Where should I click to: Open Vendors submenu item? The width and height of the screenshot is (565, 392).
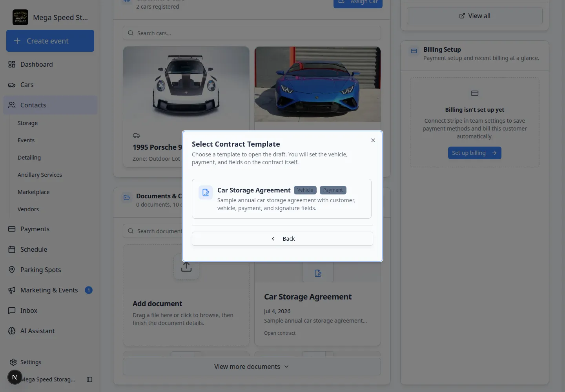coord(28,209)
